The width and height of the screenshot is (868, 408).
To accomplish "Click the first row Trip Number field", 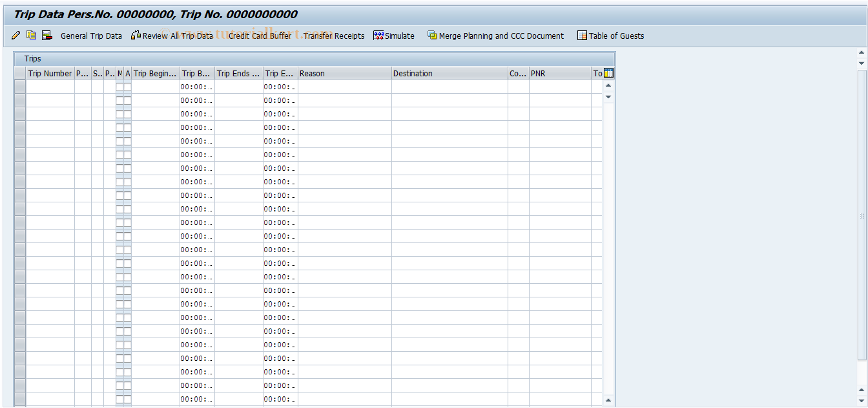I will 50,87.
